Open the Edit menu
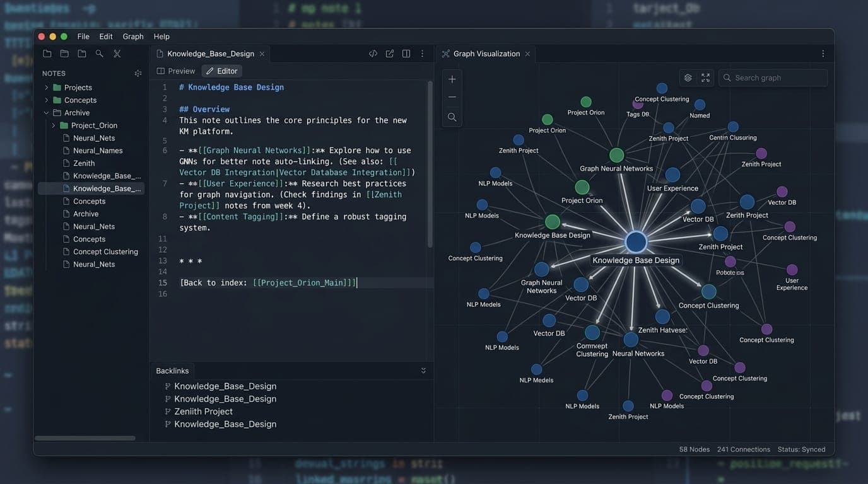This screenshot has height=484, width=868. (106, 37)
